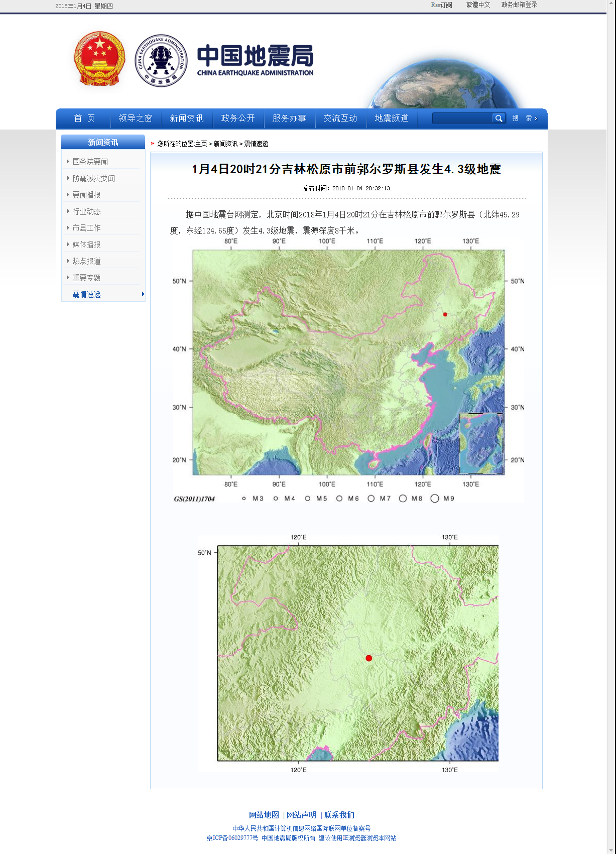This screenshot has height=854, width=616.
Task: Select 震情速递 in sidebar
Action: [x=86, y=294]
